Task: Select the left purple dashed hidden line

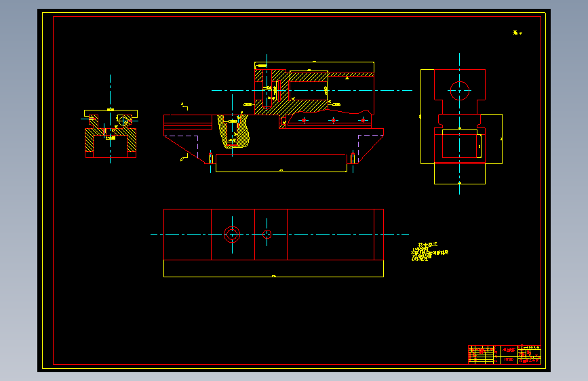Action: [x=182, y=146]
